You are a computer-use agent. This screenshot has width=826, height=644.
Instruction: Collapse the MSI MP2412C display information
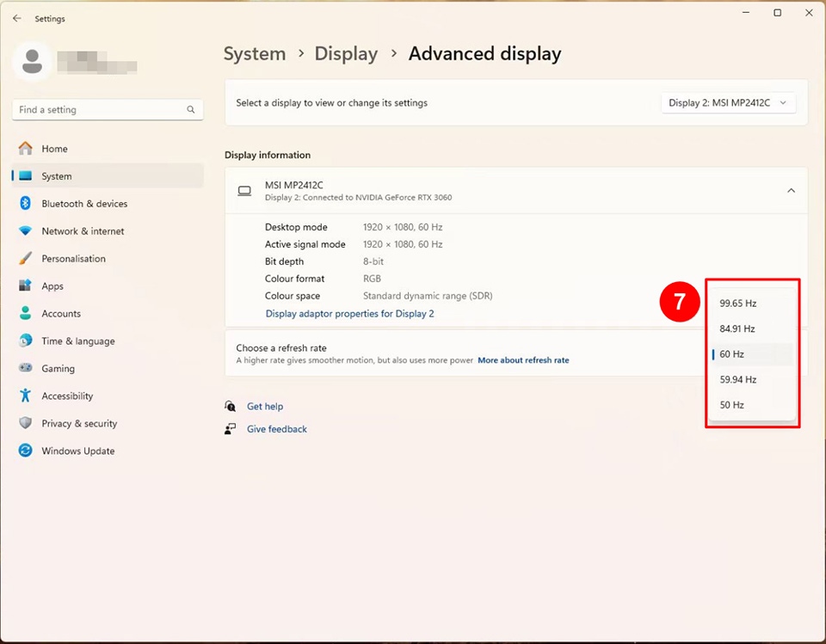(x=791, y=191)
